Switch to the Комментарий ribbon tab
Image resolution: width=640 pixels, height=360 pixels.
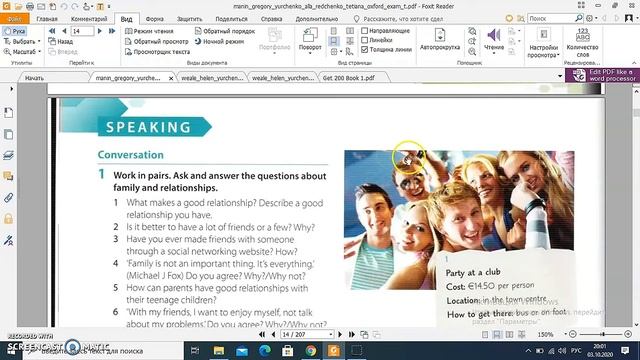(89, 19)
